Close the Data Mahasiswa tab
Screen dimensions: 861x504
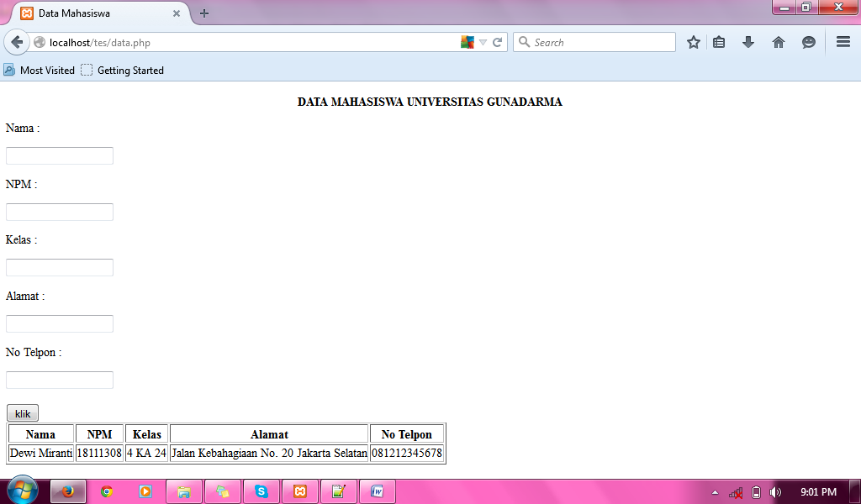pyautogui.click(x=177, y=13)
